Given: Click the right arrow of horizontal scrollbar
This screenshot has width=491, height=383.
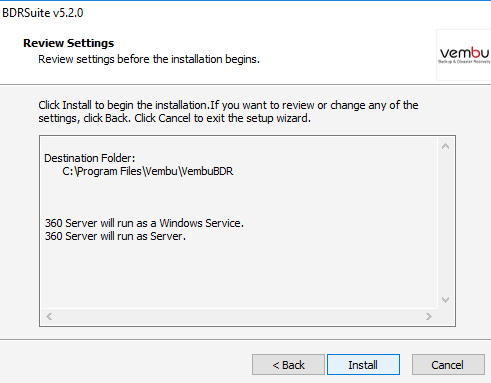Looking at the screenshot, I should tap(429, 316).
